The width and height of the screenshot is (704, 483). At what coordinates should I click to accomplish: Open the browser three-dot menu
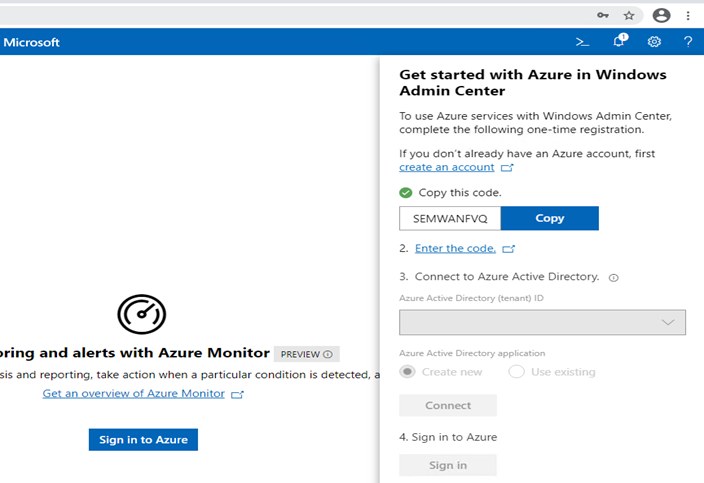click(688, 16)
